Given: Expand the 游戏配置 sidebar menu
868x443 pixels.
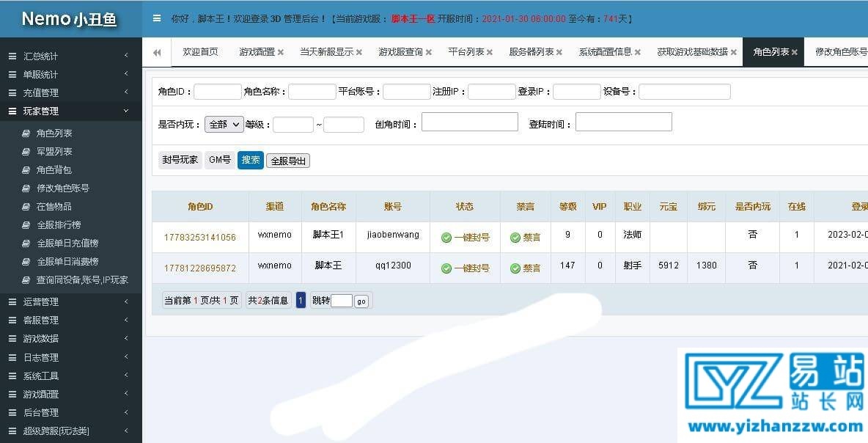Looking at the screenshot, I should [71, 394].
